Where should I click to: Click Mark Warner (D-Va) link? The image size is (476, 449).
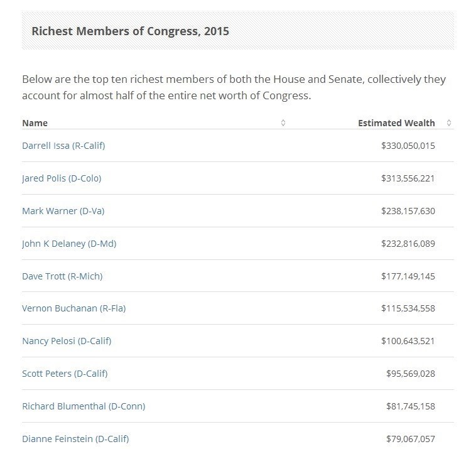click(63, 211)
